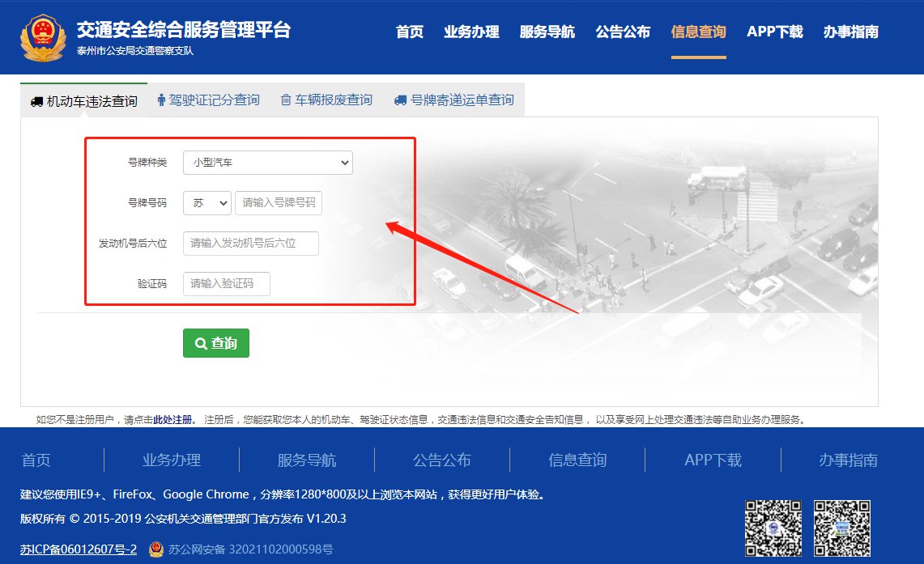Open the 苏ICP备06012607号-2 link
Viewport: 924px width, 564px height.
[x=78, y=549]
